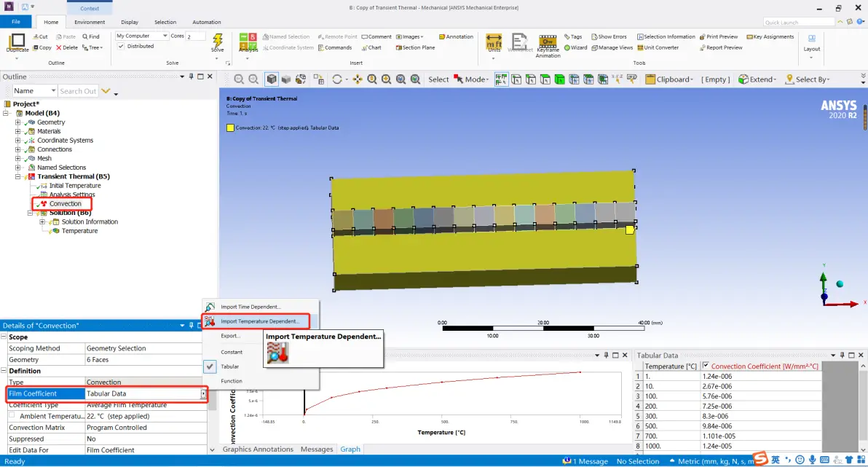Switch to the Display ribbon tab
Image resolution: width=868 pixels, height=467 pixels.
tap(130, 22)
